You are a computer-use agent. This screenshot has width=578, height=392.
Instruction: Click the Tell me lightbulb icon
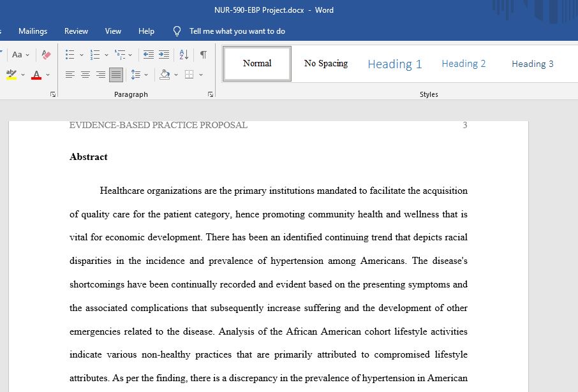pyautogui.click(x=177, y=31)
